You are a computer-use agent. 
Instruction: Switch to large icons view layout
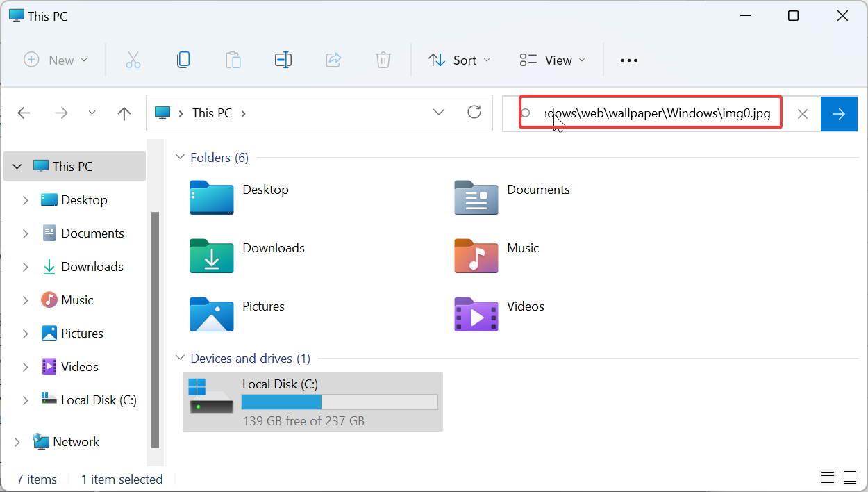tap(850, 477)
